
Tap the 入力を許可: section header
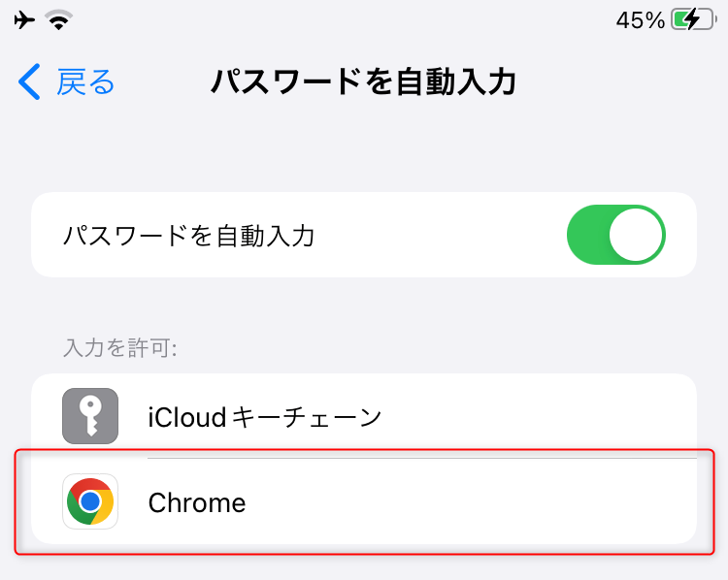(x=119, y=348)
